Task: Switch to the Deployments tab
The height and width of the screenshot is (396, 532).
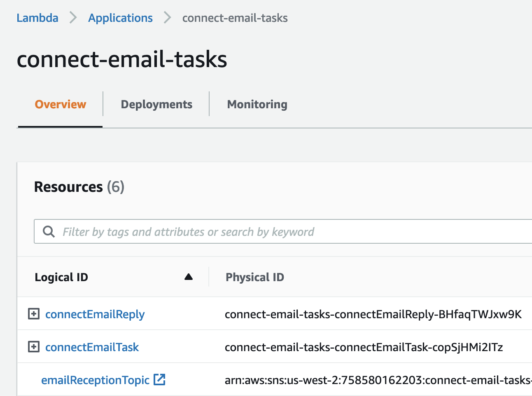Action: coord(156,105)
